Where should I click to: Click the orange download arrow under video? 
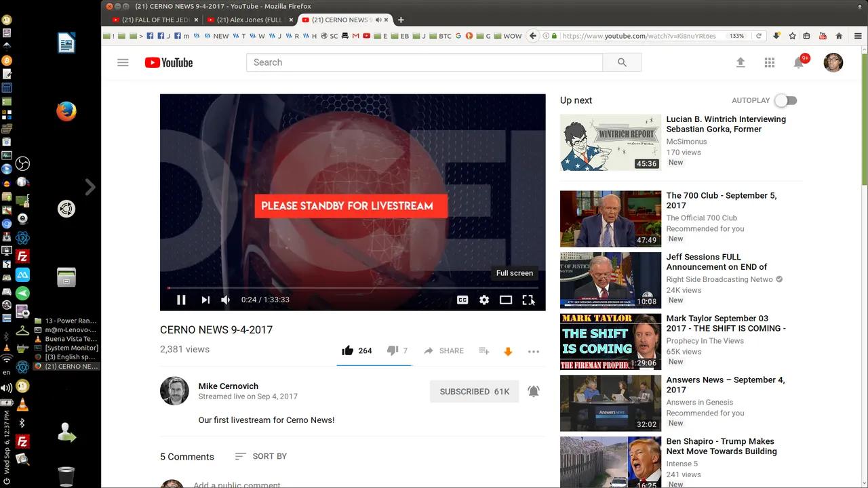click(x=508, y=351)
